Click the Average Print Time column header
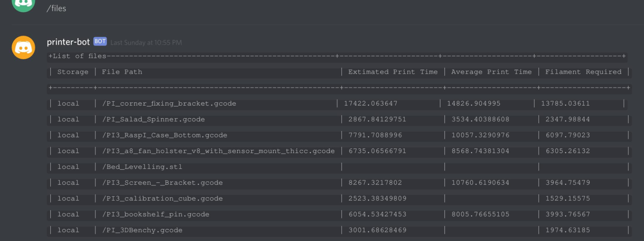This screenshot has height=241, width=644. (491, 72)
